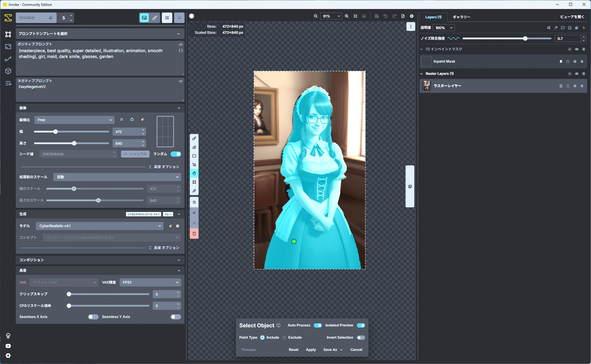Adjust the ノイズ除去強度 slider handle
This screenshot has height=364, width=591.
525,38
